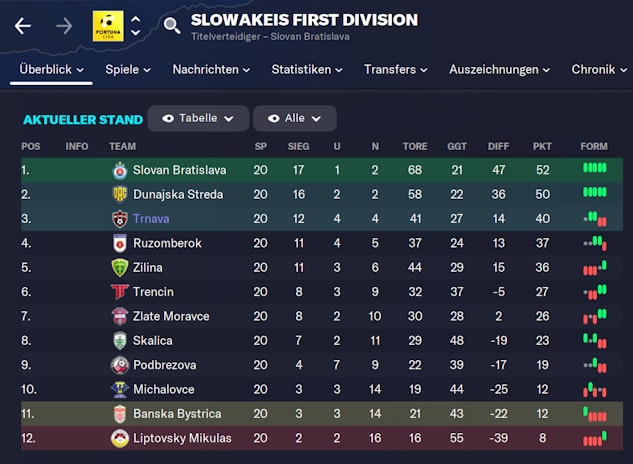Click the forward navigation arrow

coord(64,26)
